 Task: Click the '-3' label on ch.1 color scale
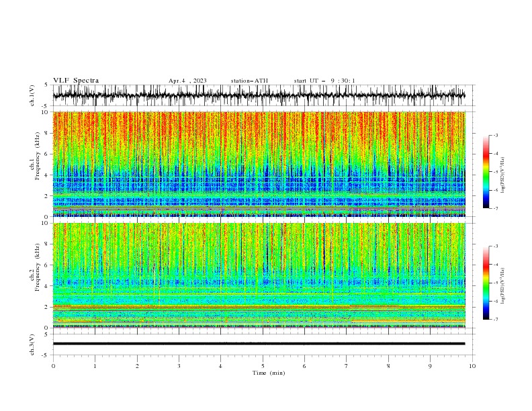[495, 135]
